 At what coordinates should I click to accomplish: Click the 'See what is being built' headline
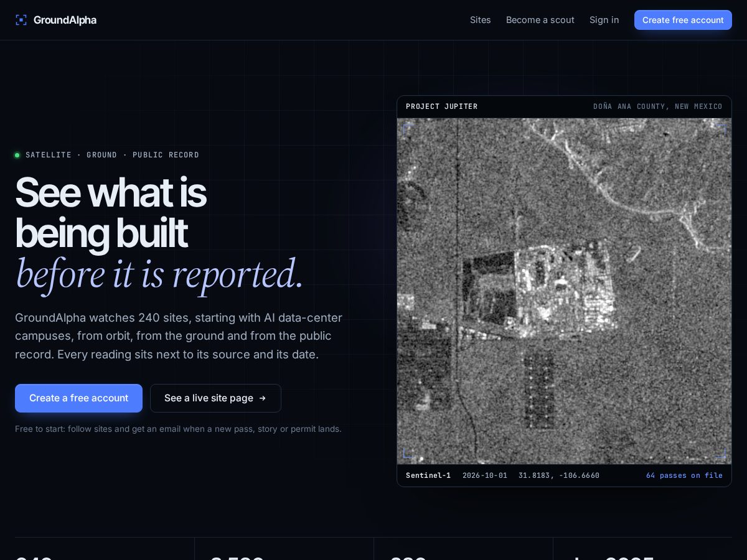(x=110, y=213)
